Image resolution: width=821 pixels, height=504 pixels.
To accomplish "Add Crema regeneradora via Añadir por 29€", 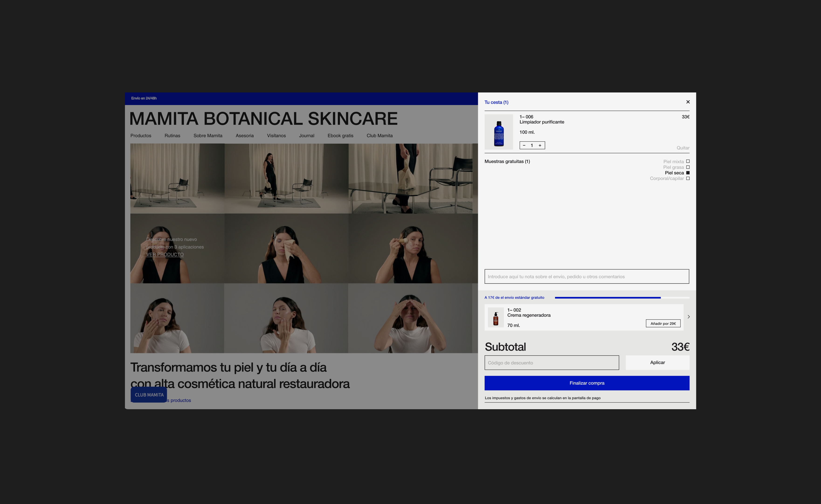I will pos(663,323).
